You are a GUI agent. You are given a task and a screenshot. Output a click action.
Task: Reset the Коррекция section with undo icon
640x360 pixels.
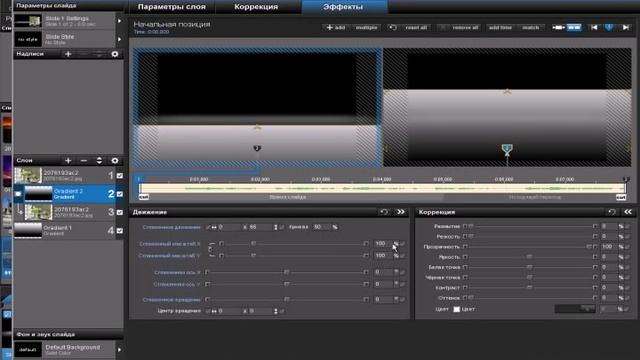tap(611, 212)
